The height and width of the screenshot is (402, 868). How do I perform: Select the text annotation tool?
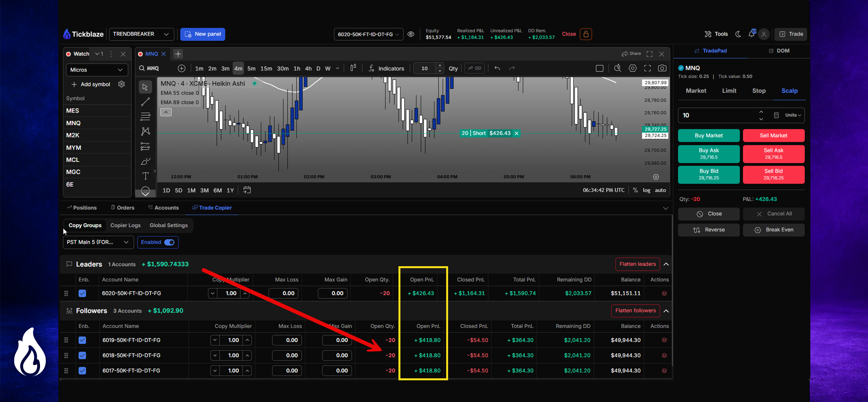pyautogui.click(x=145, y=176)
